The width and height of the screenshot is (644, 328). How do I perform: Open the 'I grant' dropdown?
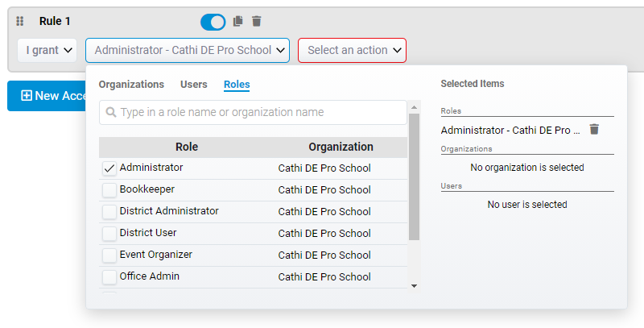point(47,50)
